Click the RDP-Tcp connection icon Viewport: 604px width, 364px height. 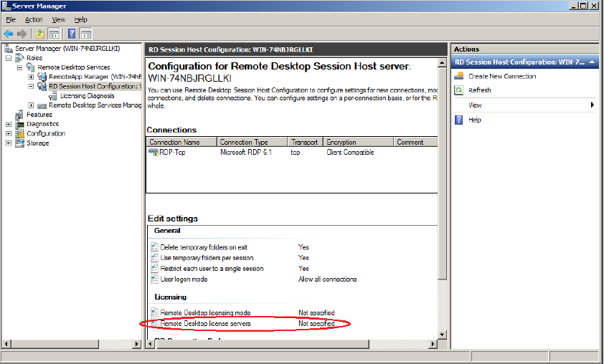pyautogui.click(x=154, y=153)
